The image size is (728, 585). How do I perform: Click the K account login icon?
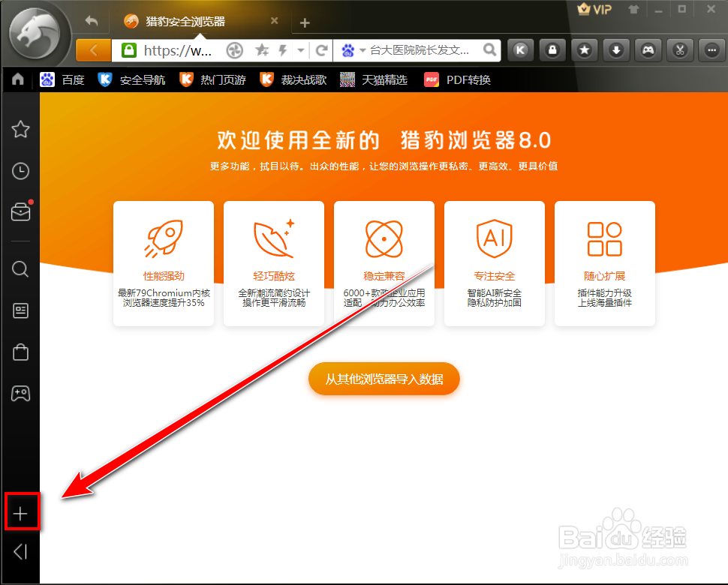(x=520, y=50)
